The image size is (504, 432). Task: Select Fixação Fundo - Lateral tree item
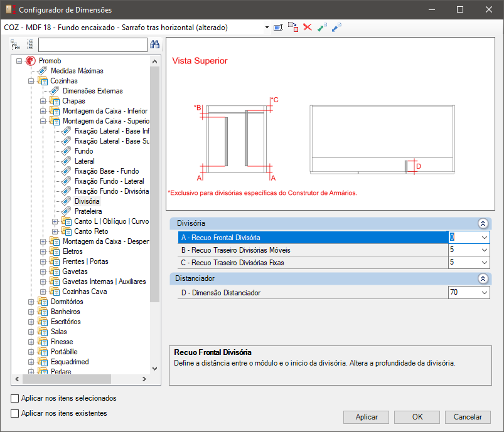[109, 181]
